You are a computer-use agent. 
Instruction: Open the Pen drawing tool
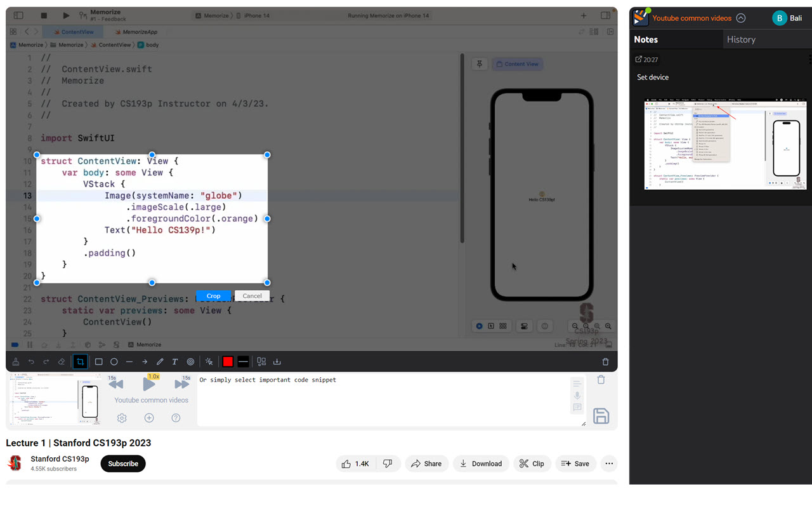point(159,361)
